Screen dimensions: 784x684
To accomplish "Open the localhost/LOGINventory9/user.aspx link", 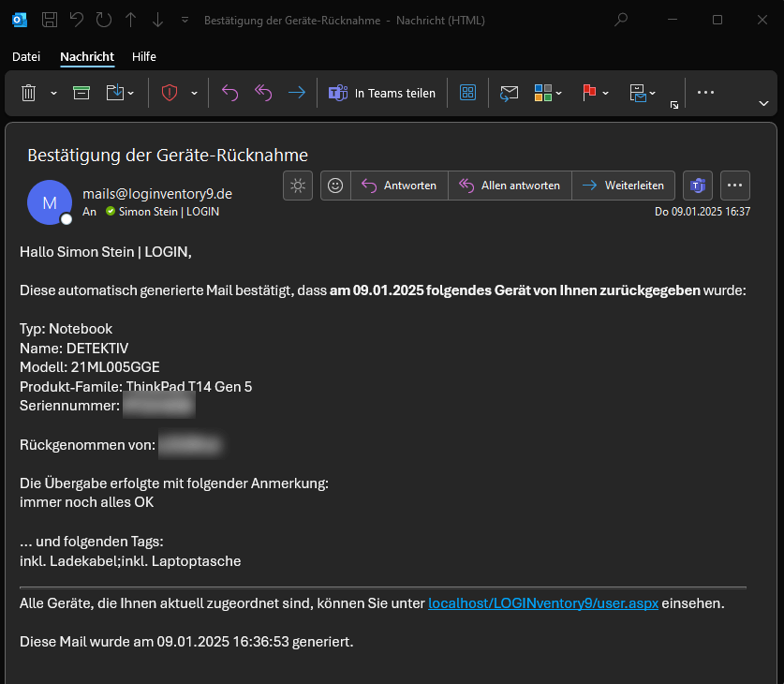I will pos(543,603).
